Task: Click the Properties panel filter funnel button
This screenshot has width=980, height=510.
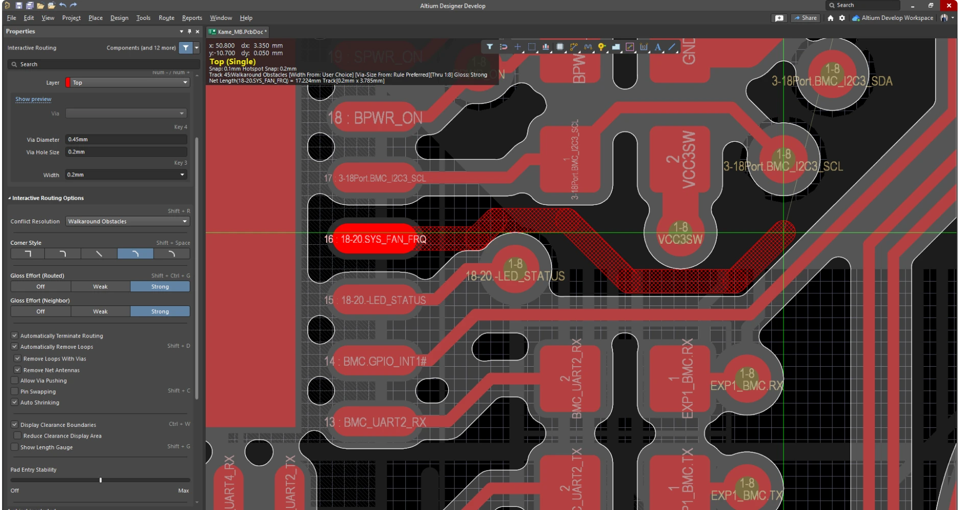Action: [x=186, y=48]
